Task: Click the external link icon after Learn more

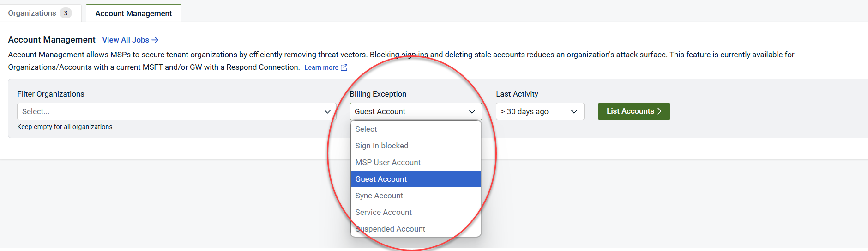Action: point(344,67)
